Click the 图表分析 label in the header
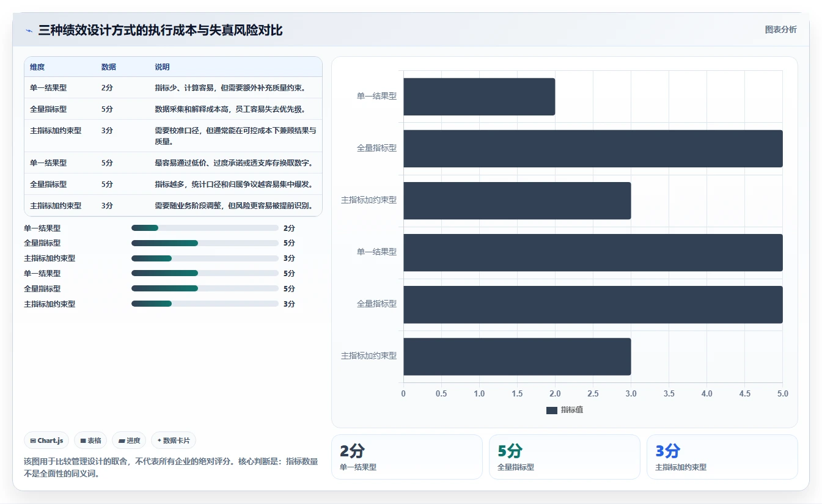Viewport: 822px width, 504px height. point(781,29)
